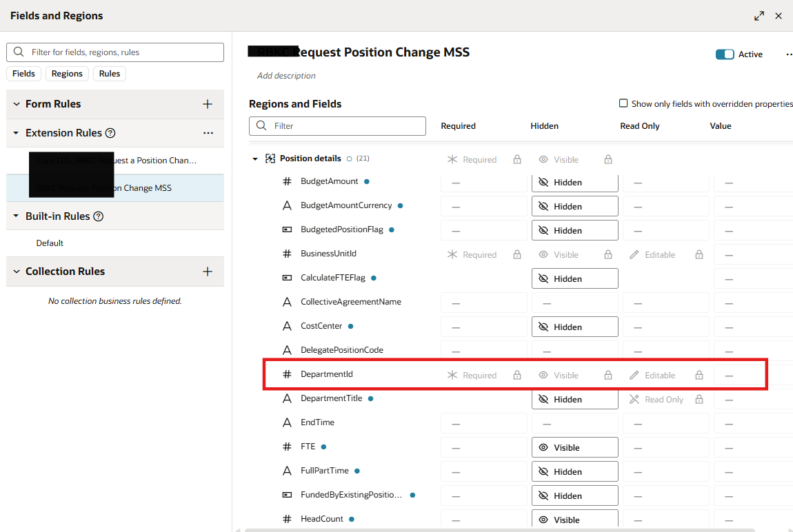This screenshot has height=532, width=793.
Task: Close the Fields and Regions dialog
Action: point(779,16)
